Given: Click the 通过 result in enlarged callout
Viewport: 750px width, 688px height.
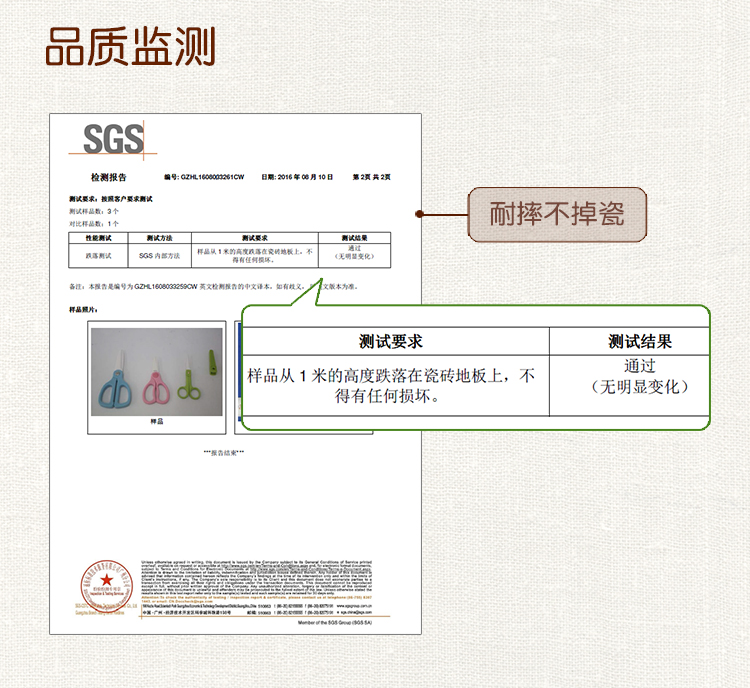Looking at the screenshot, I should pyautogui.click(x=640, y=366).
